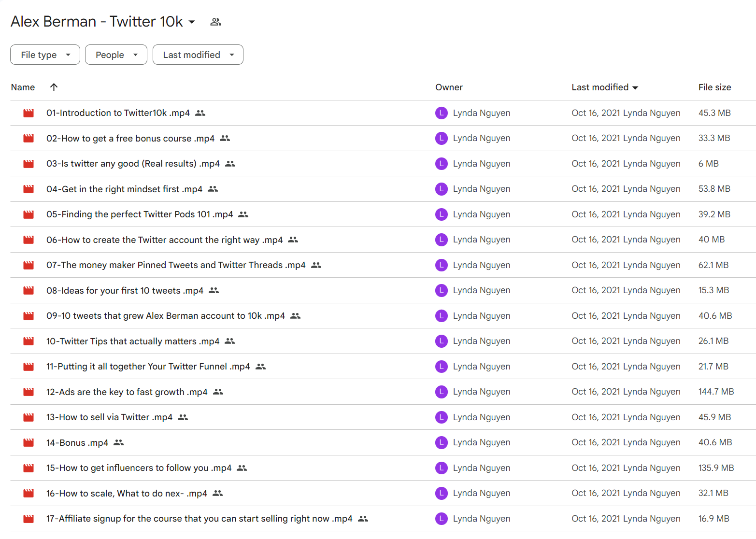Click shared icon next to 14-Bonus .mp4
This screenshot has width=756, height=539.
pos(119,442)
